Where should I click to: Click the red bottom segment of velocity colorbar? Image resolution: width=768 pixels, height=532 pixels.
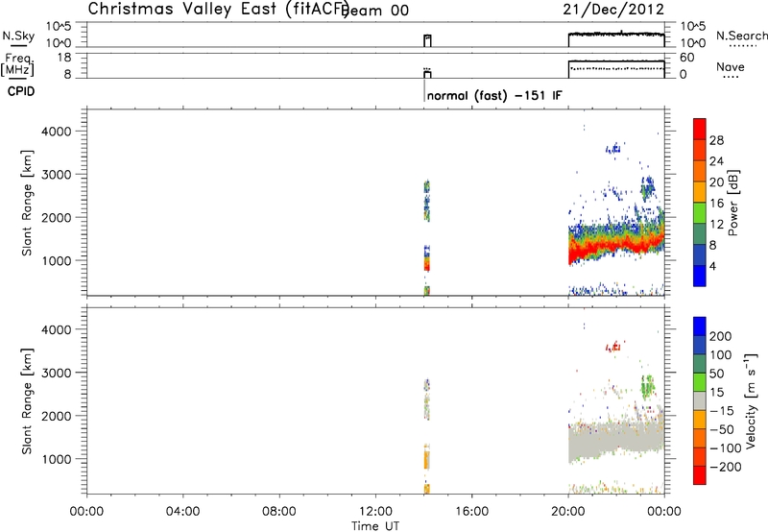[700, 475]
